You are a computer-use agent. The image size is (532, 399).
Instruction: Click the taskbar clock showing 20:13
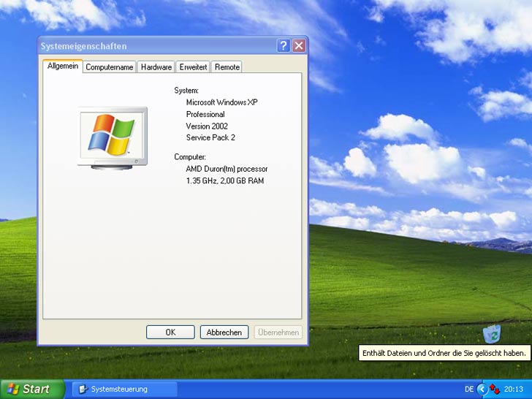tap(514, 389)
